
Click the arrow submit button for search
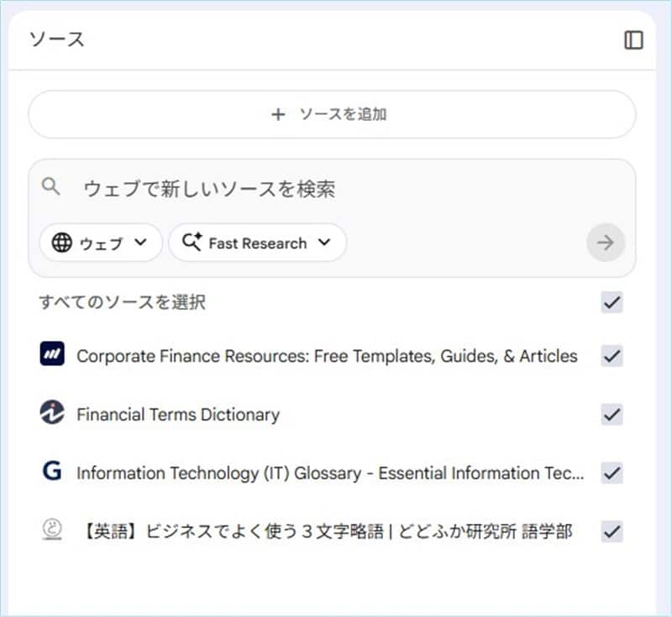[605, 243]
